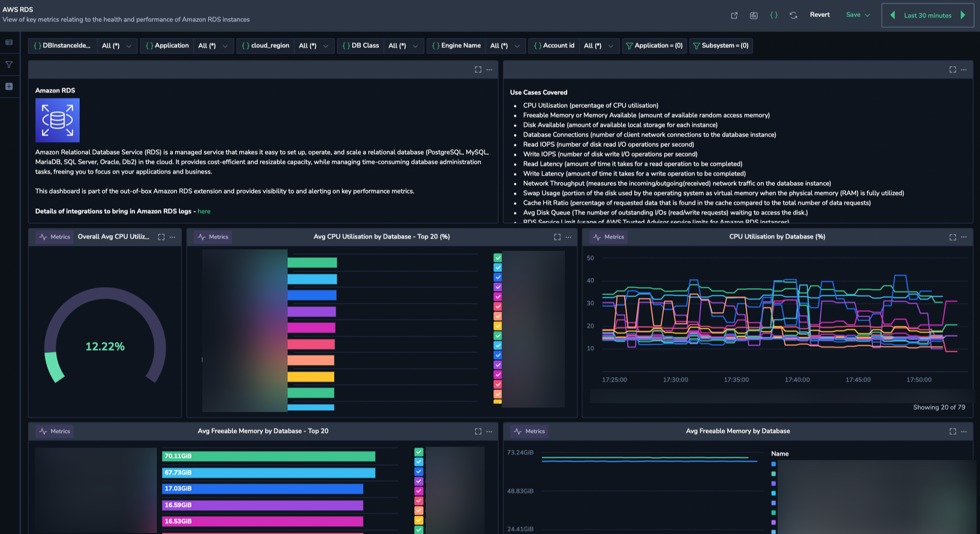Open the share/export dashboard icon
This screenshot has width=980, height=534.
pyautogui.click(x=734, y=15)
